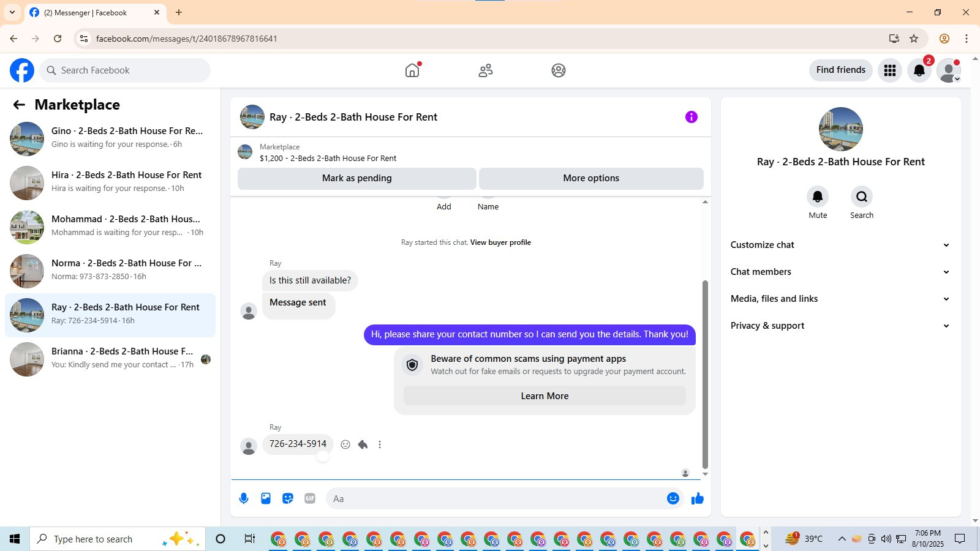Viewport: 980px width, 551px height.
Task: Open the menu grid icon
Action: click(890, 70)
